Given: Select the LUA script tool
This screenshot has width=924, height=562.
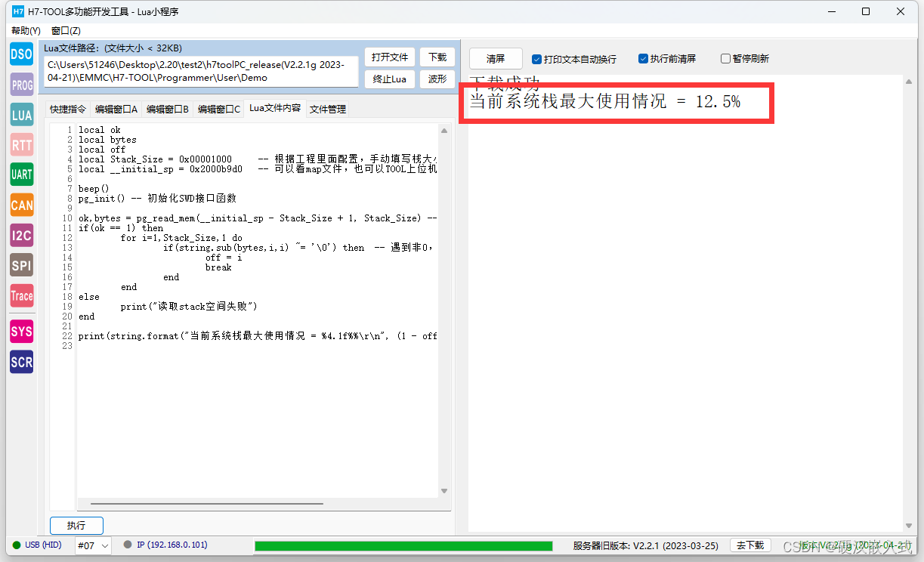Looking at the screenshot, I should (x=22, y=115).
